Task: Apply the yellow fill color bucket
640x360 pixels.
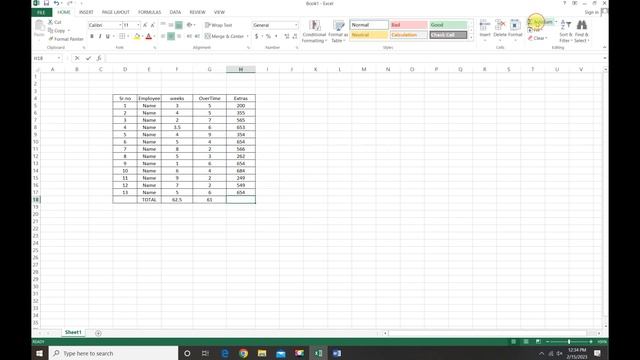Action: pos(137,36)
